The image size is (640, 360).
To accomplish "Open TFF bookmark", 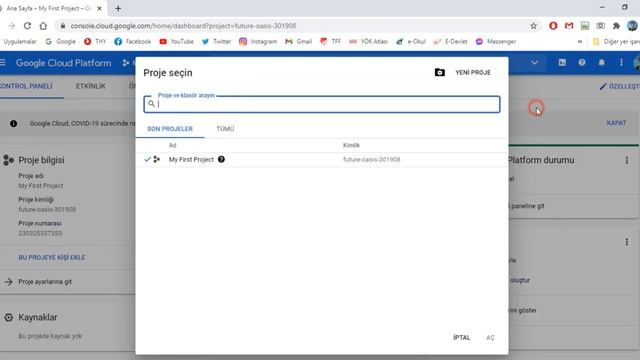I will click(330, 42).
